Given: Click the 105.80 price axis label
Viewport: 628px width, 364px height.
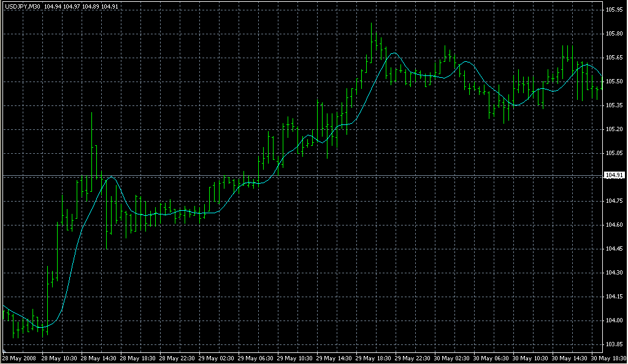Looking at the screenshot, I should click(614, 34).
